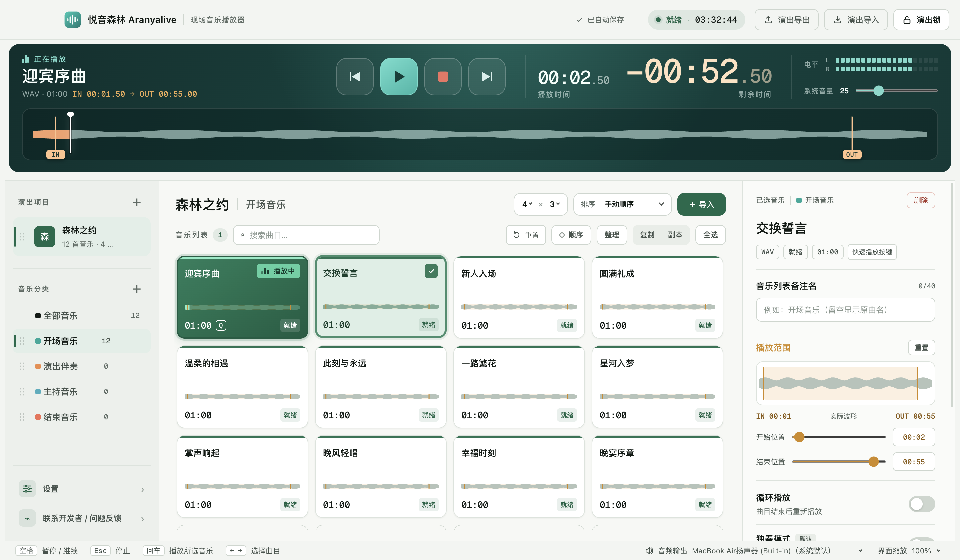Click the green 导入 button

[701, 204]
